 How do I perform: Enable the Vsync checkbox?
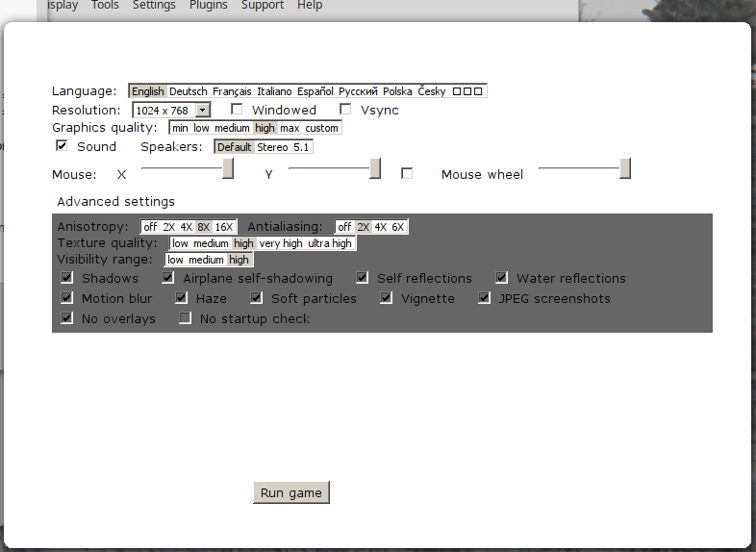point(345,110)
